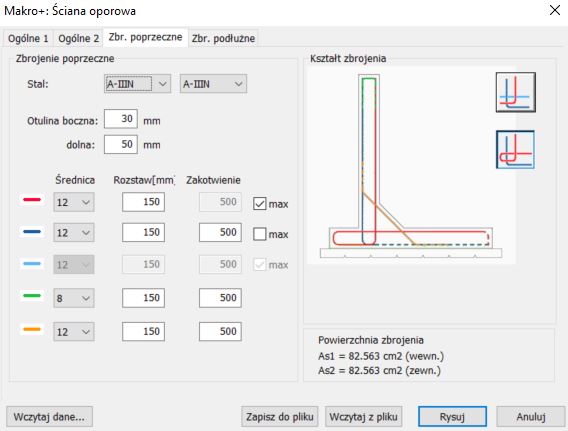Select the lower reinforcement shape icon
The height and width of the screenshot is (431, 568).
click(x=515, y=150)
